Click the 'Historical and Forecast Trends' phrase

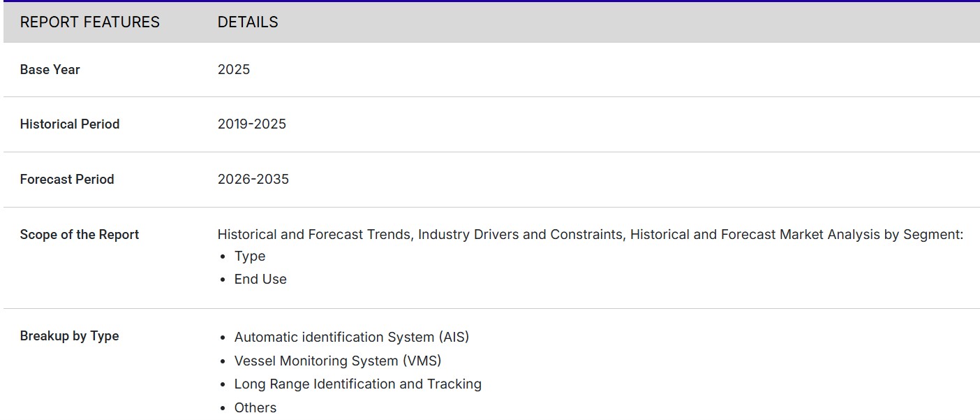click(x=315, y=235)
